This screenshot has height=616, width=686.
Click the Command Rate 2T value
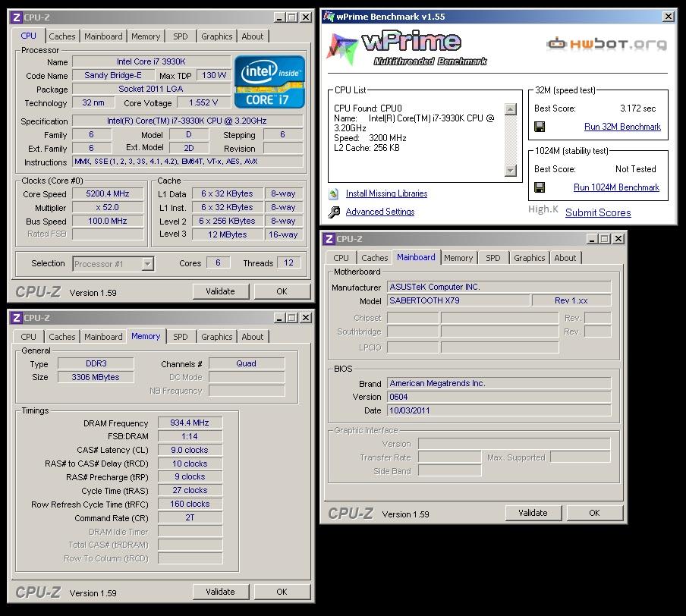[190, 517]
